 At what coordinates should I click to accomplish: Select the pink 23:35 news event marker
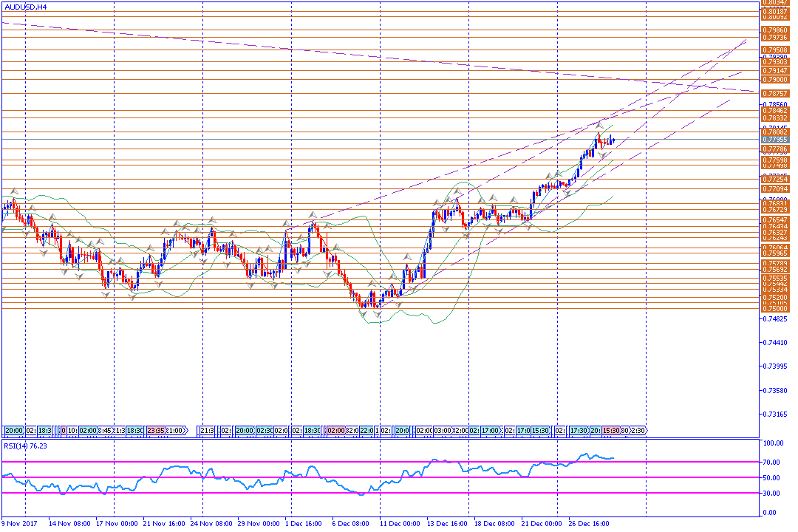156,431
